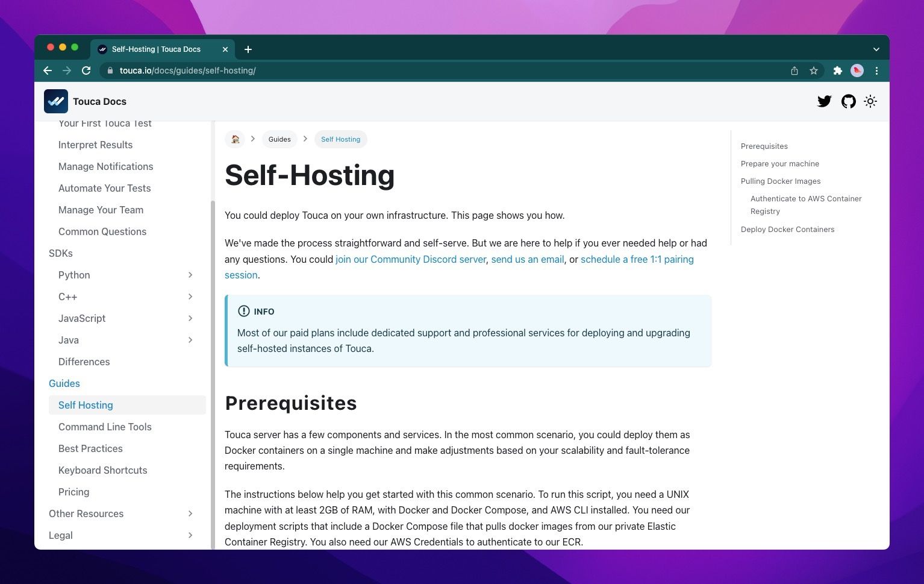Click send us an email link
Screen dimensions: 924x584
528,259
